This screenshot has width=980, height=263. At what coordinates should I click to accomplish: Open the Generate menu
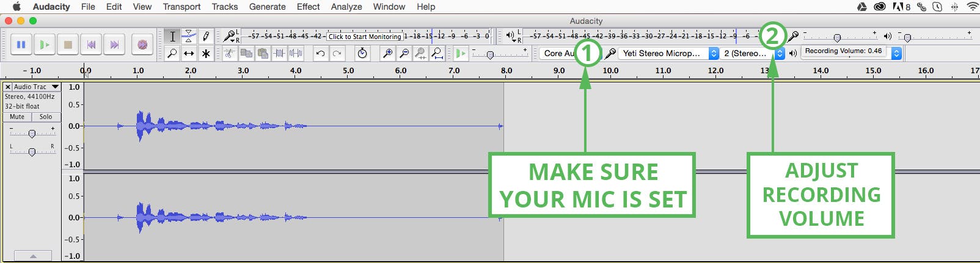[267, 7]
